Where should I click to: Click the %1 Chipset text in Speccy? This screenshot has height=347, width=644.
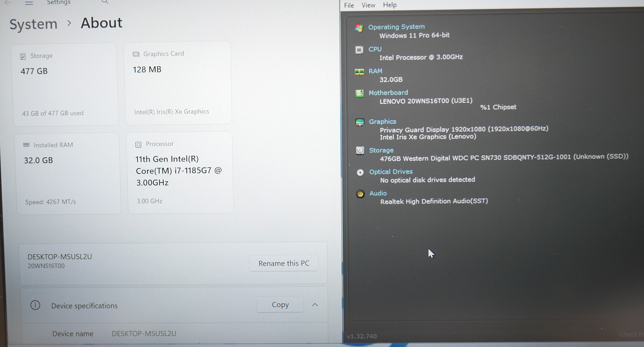tap(498, 107)
